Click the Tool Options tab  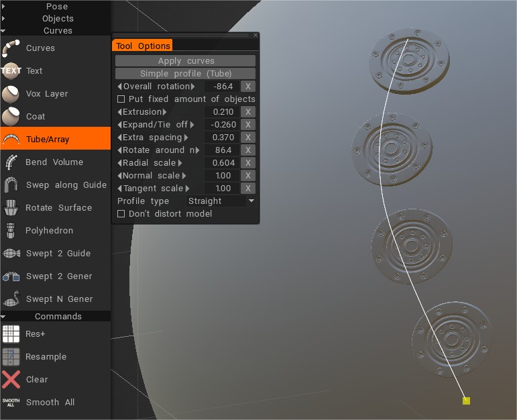(142, 46)
